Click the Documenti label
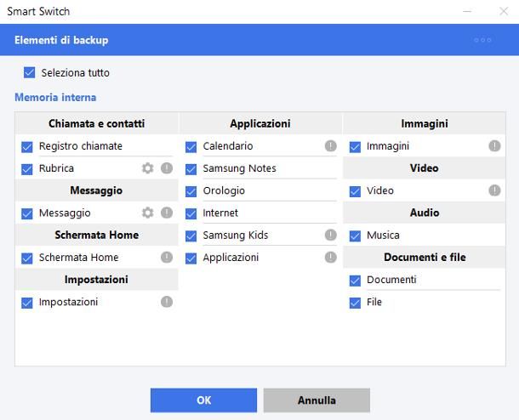 pos(391,280)
